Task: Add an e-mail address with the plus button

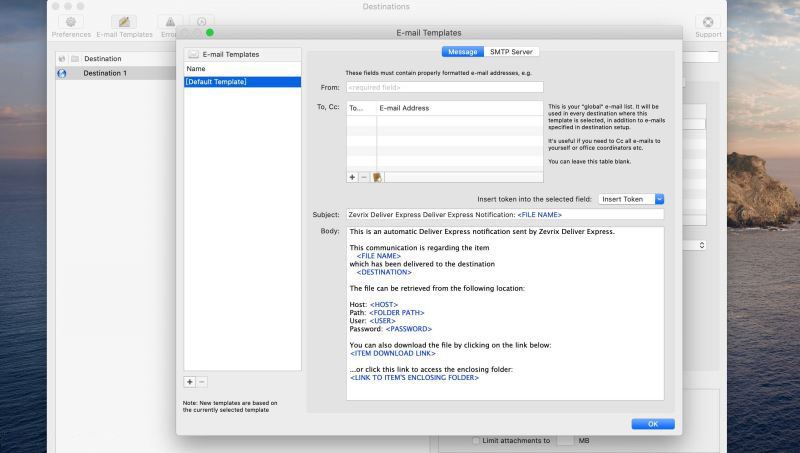Action: tap(352, 177)
